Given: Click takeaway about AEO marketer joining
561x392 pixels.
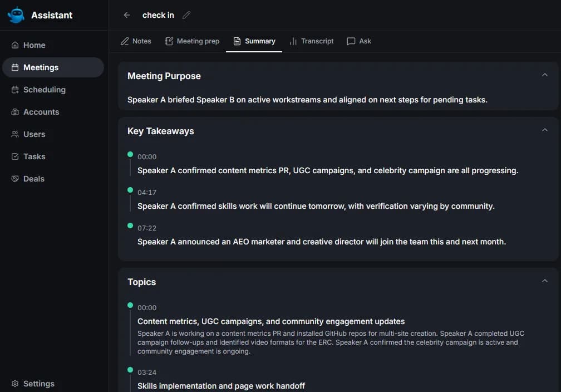Looking at the screenshot, I should tap(322, 242).
